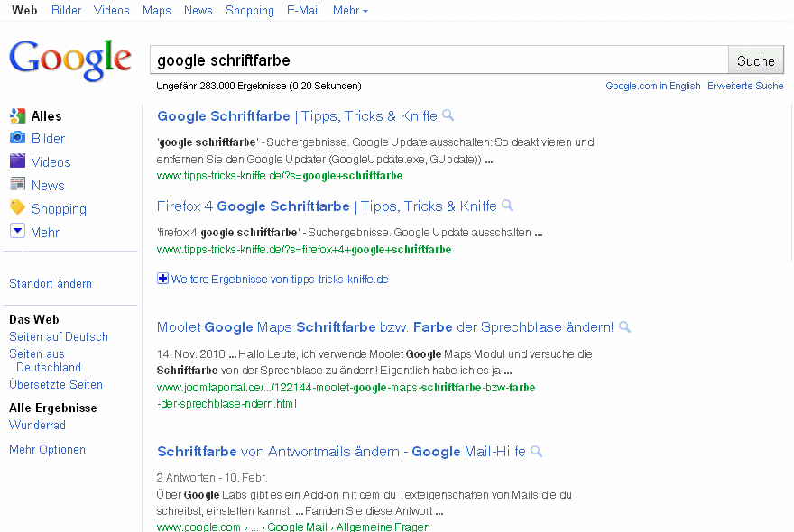Click Mehr text in left sidebar

tap(44, 232)
